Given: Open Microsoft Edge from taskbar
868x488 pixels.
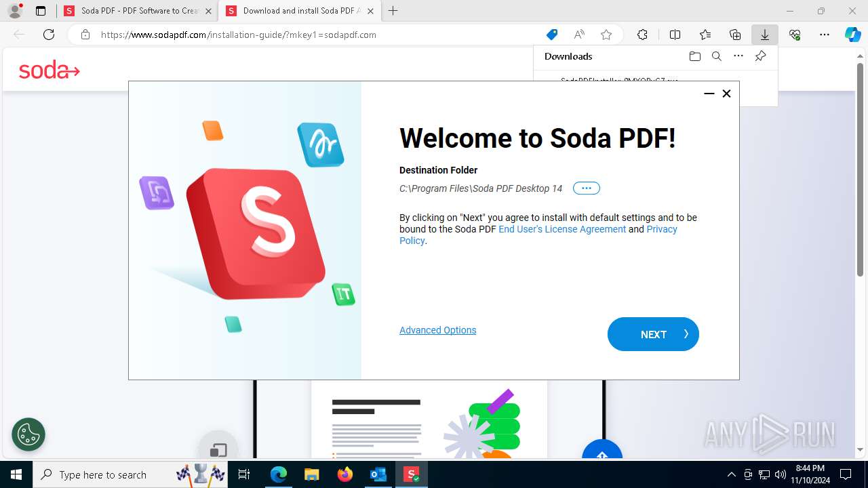Looking at the screenshot, I should 279,474.
